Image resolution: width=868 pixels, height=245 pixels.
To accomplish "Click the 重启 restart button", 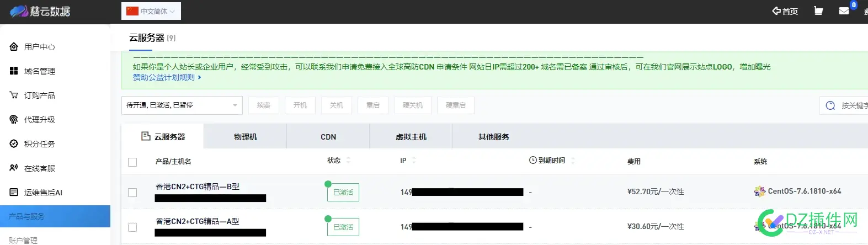I will 373,105.
